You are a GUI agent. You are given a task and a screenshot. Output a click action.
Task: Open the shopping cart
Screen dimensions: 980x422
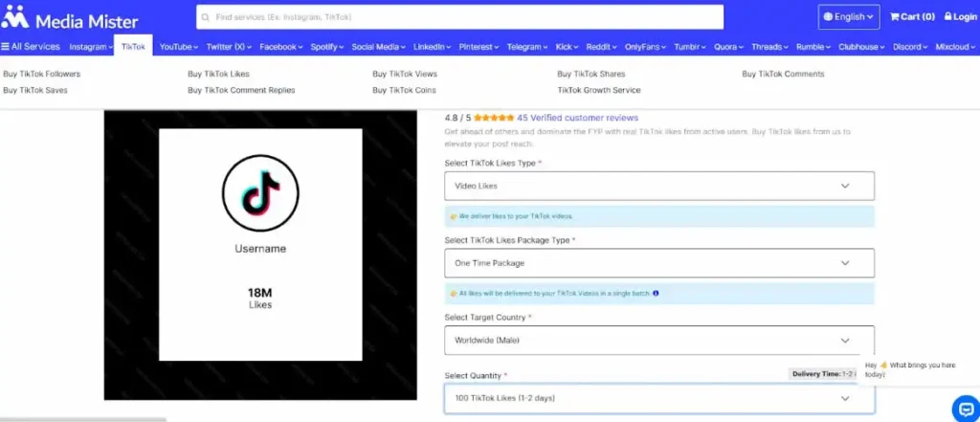(x=912, y=16)
